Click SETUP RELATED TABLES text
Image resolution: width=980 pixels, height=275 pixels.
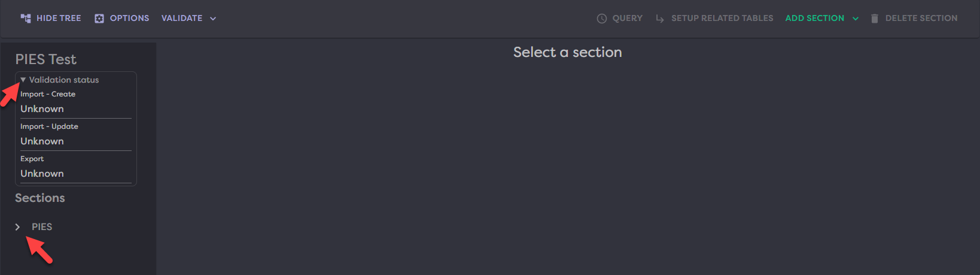(x=722, y=19)
